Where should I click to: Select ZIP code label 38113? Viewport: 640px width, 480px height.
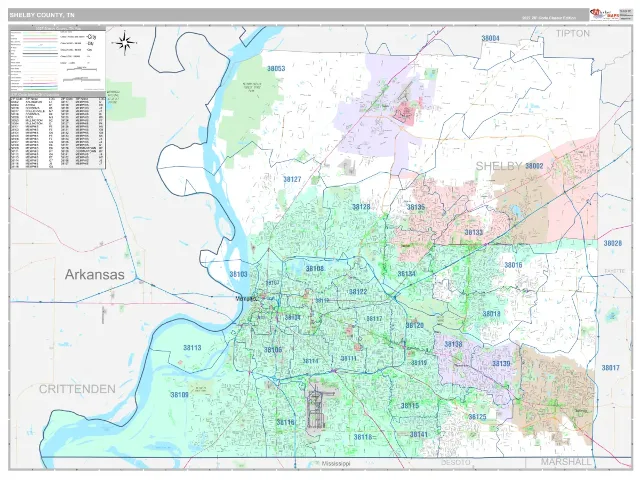[192, 348]
